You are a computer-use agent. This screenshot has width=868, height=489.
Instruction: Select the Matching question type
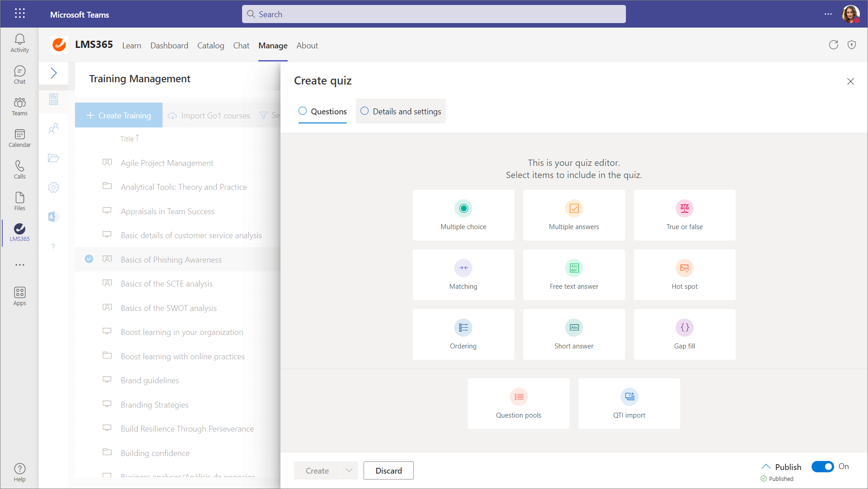point(463,275)
